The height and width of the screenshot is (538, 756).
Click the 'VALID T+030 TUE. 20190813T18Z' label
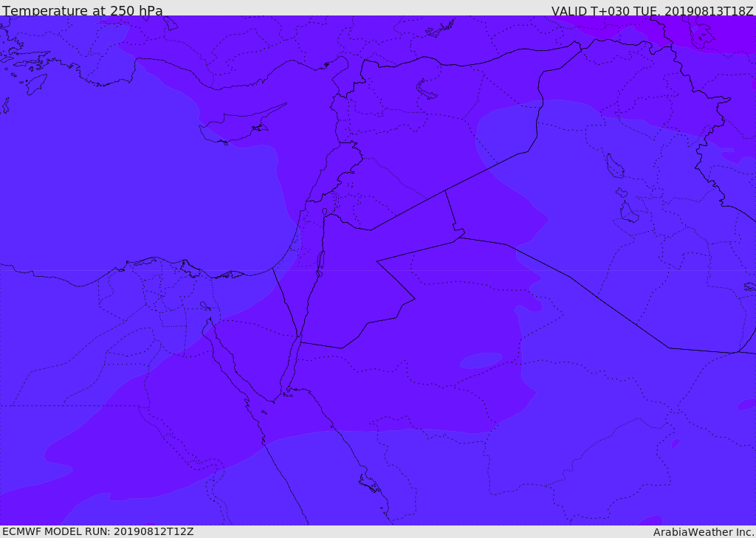pyautogui.click(x=653, y=10)
